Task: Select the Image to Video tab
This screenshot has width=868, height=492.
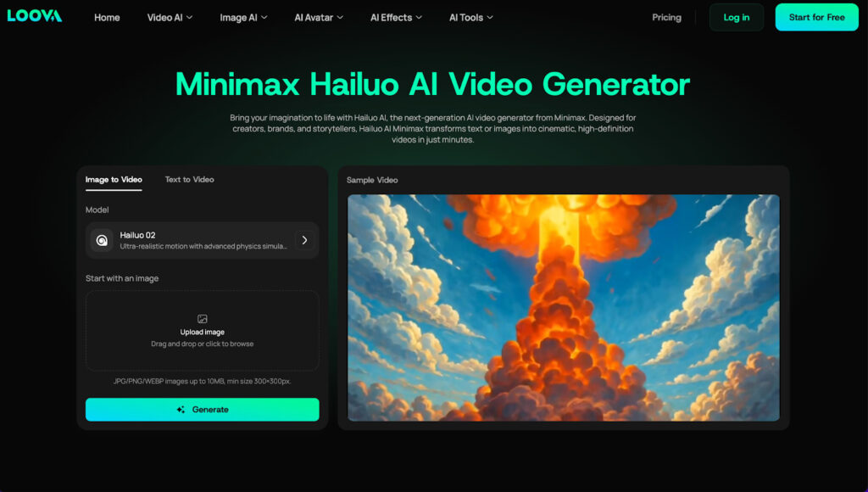Action: click(x=114, y=180)
